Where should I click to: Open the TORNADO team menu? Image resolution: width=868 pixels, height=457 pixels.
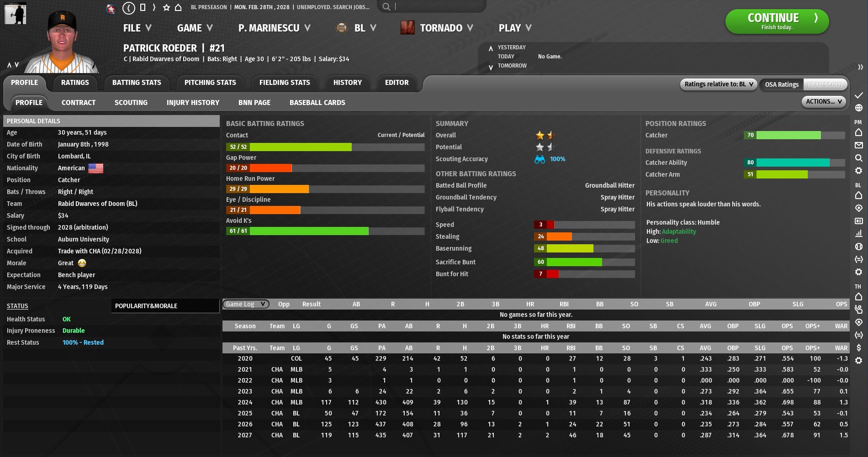point(437,28)
